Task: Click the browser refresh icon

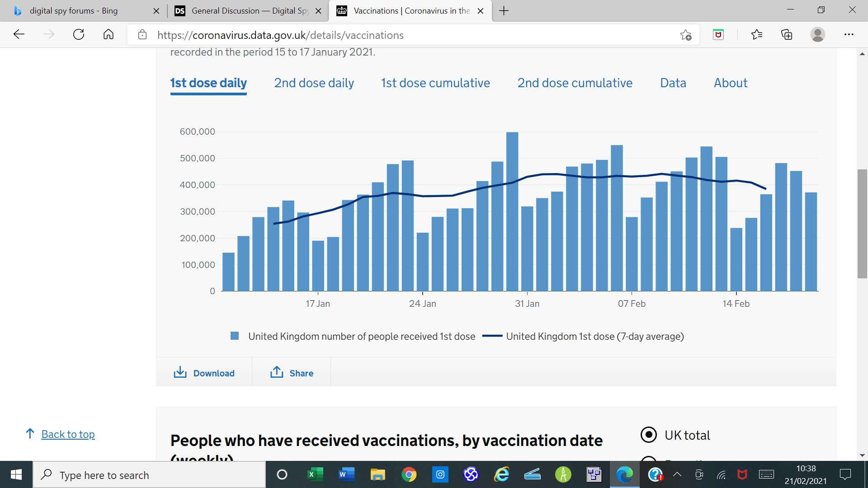Action: tap(79, 35)
